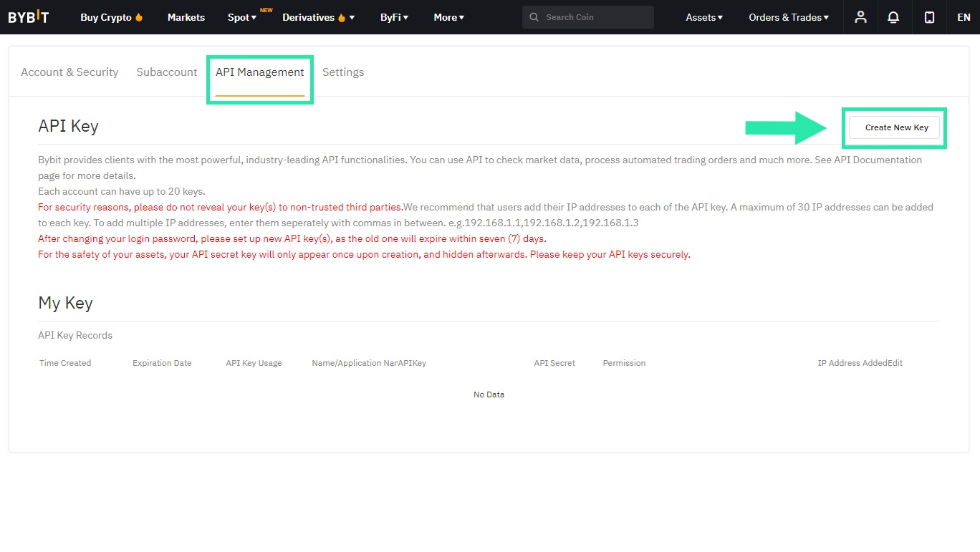Click the My Key heading
Screen dimensions: 980x552
click(x=65, y=303)
